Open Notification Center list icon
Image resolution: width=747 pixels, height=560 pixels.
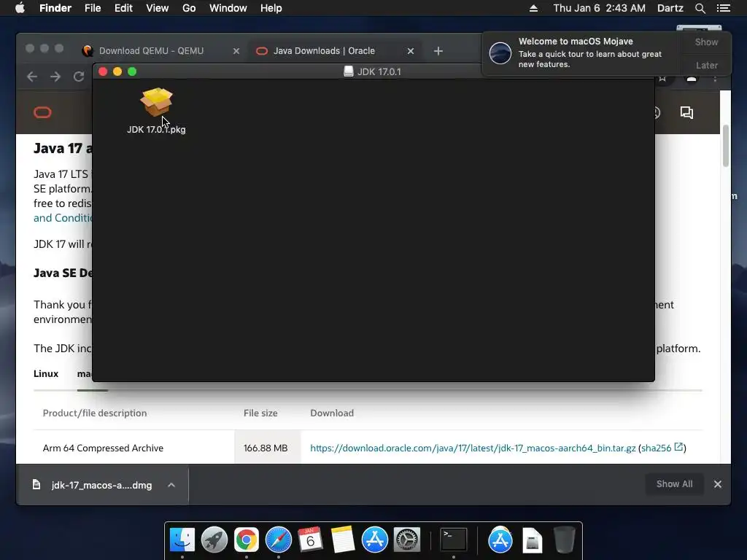724,8
